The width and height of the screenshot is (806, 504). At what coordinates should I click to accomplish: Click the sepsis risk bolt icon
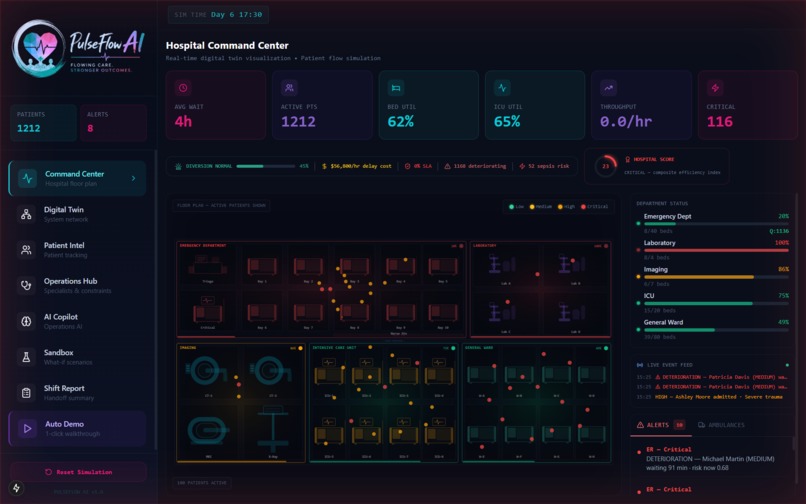coord(522,167)
